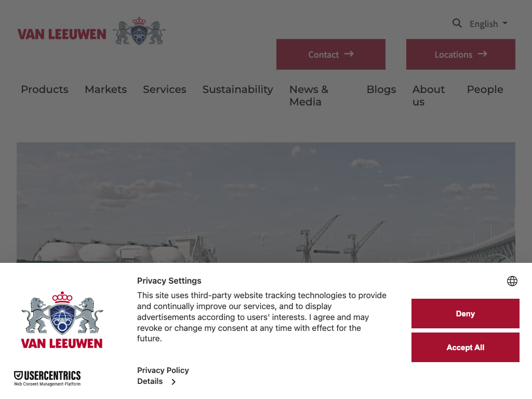Click the arrow icon on Contact button
The height and width of the screenshot is (399, 532).
[x=349, y=54]
